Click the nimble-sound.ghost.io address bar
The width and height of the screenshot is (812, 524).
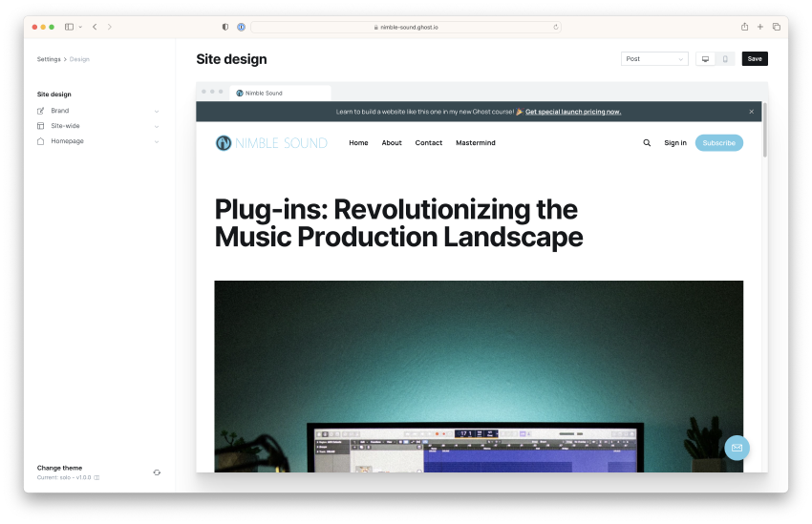pyautogui.click(x=406, y=27)
